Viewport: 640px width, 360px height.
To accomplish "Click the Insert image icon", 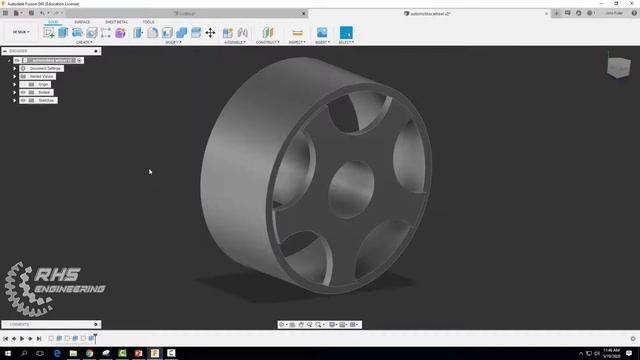I will pos(322,33).
